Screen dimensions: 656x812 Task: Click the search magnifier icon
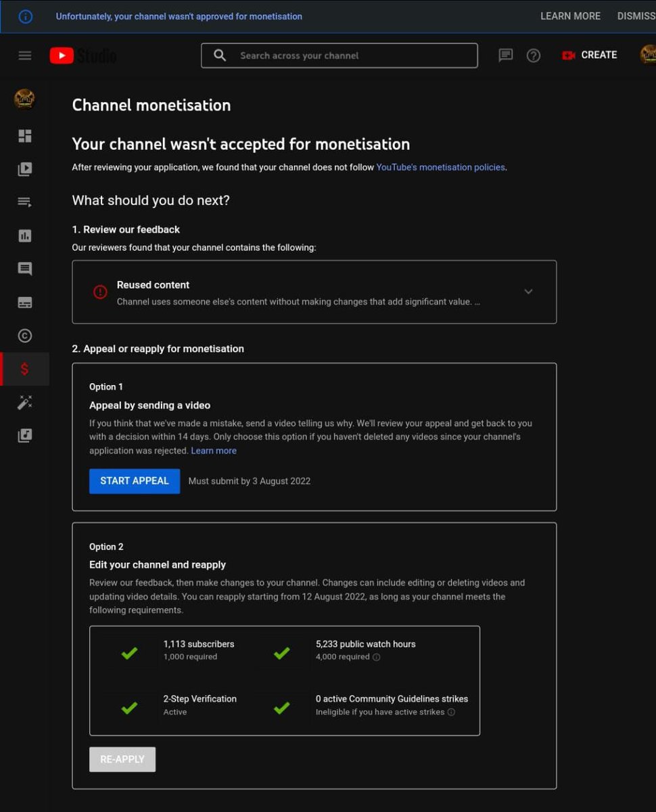point(220,55)
